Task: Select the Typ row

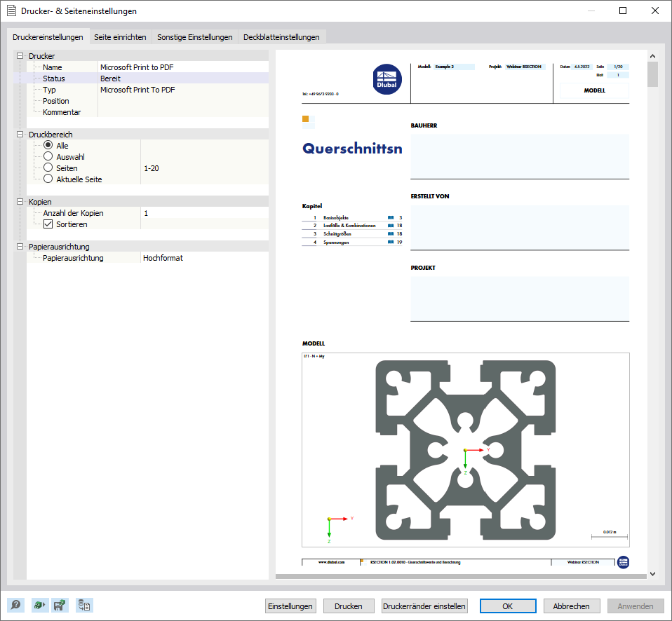Action: click(148, 90)
